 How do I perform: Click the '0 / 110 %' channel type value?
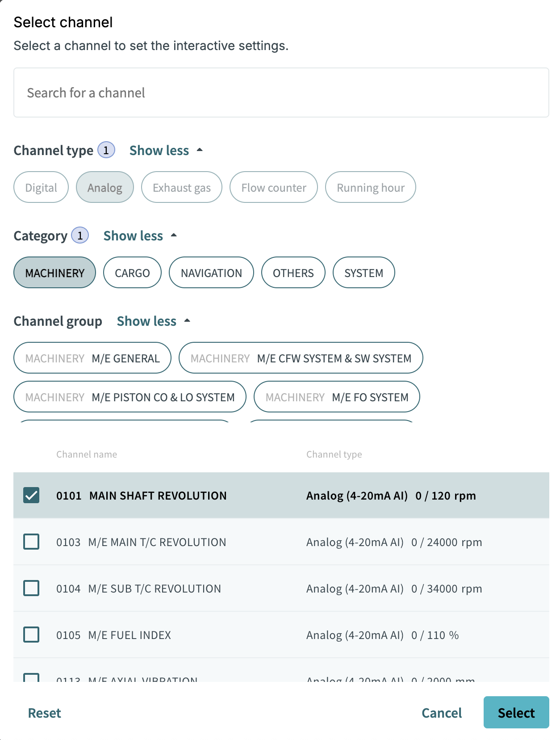435,635
